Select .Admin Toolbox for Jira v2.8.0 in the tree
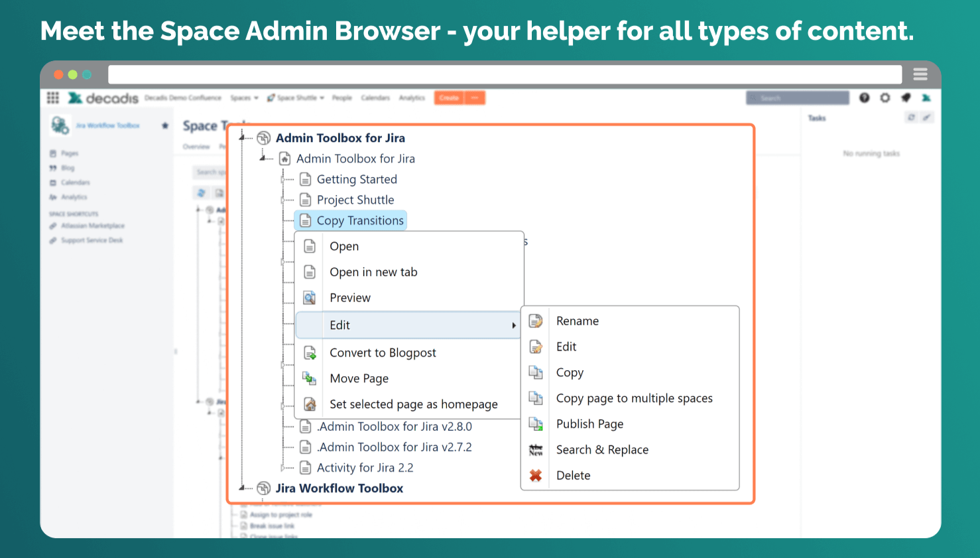980x558 pixels. tap(395, 427)
